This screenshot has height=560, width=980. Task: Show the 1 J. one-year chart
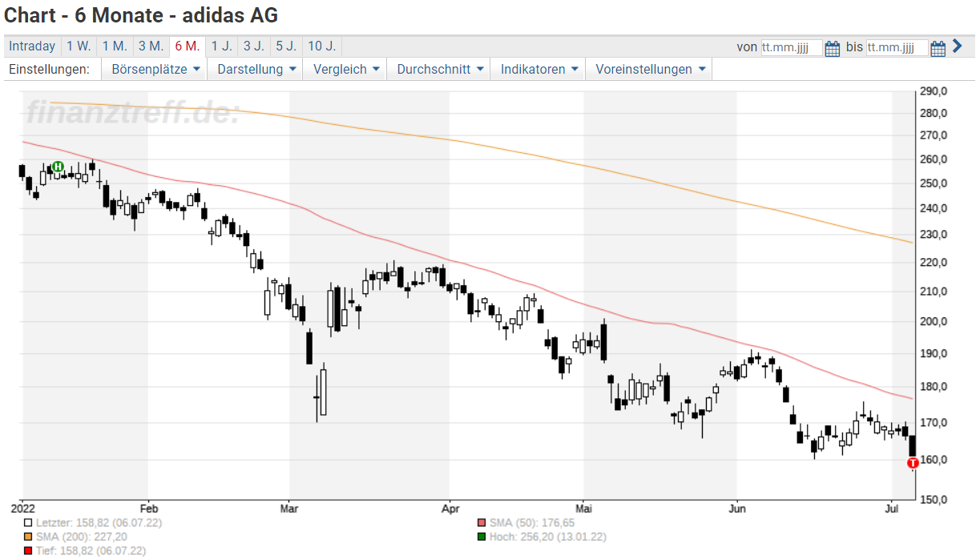pos(222,46)
